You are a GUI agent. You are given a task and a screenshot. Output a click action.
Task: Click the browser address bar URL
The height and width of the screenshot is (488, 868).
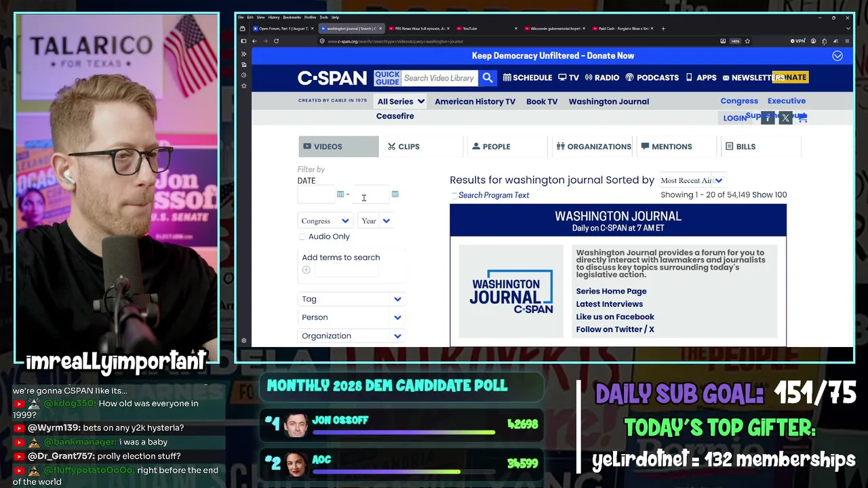(395, 41)
